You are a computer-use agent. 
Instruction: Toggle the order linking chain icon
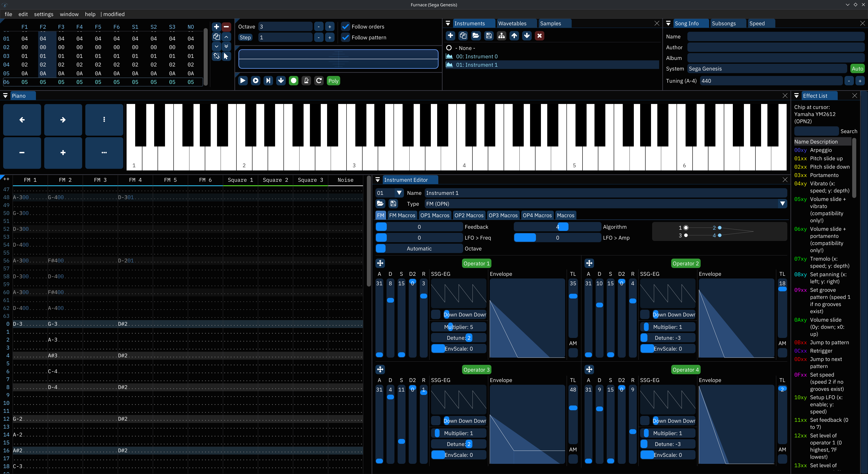click(216, 56)
